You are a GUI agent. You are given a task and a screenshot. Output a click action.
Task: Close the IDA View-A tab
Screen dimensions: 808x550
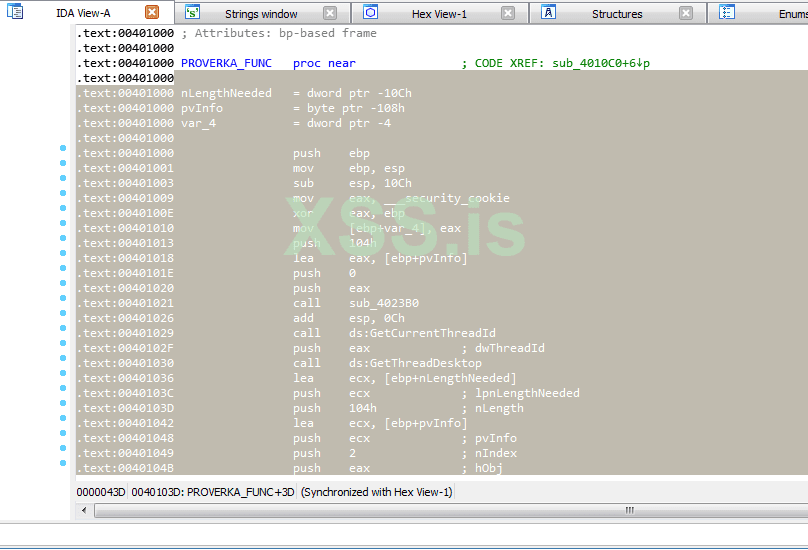pos(152,12)
